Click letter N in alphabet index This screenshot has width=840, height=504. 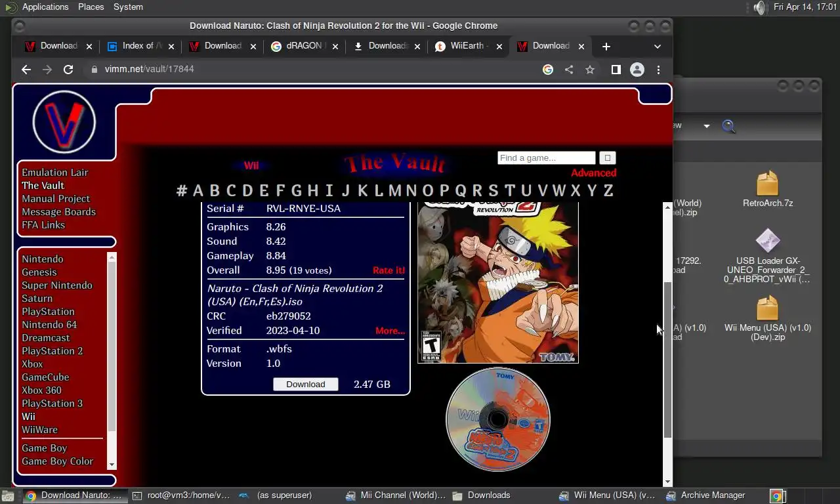point(411,190)
